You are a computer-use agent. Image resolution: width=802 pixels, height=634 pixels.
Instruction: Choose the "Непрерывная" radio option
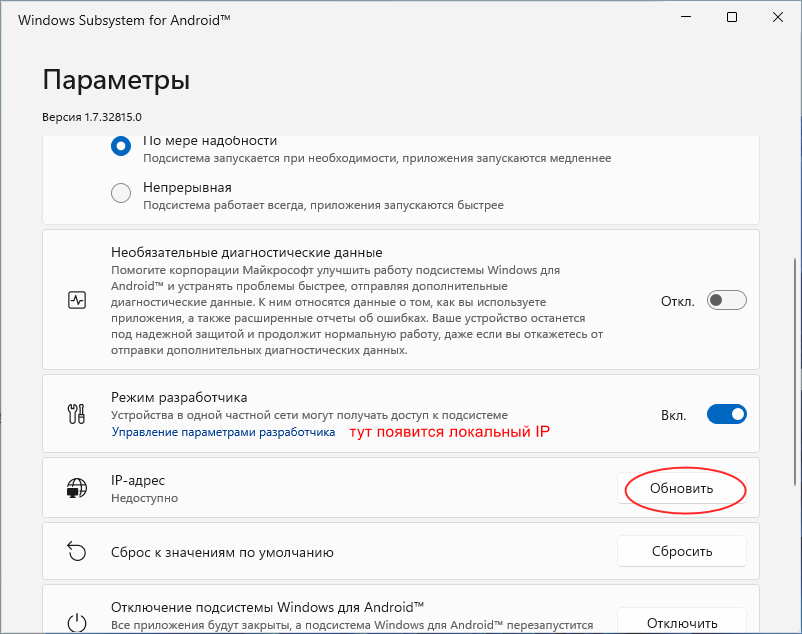[x=121, y=193]
